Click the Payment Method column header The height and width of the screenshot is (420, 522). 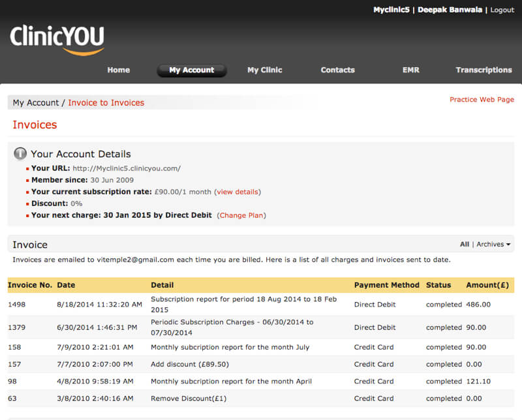click(386, 285)
